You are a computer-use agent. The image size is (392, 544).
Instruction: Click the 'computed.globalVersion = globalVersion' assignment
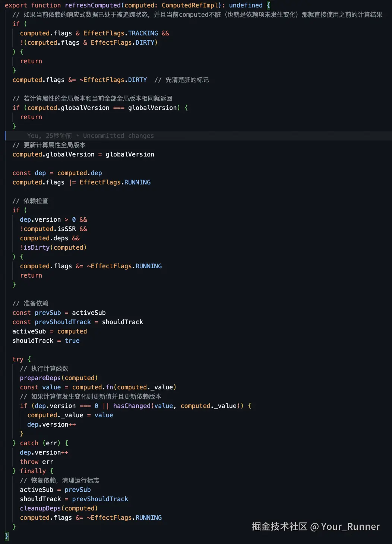(83, 154)
